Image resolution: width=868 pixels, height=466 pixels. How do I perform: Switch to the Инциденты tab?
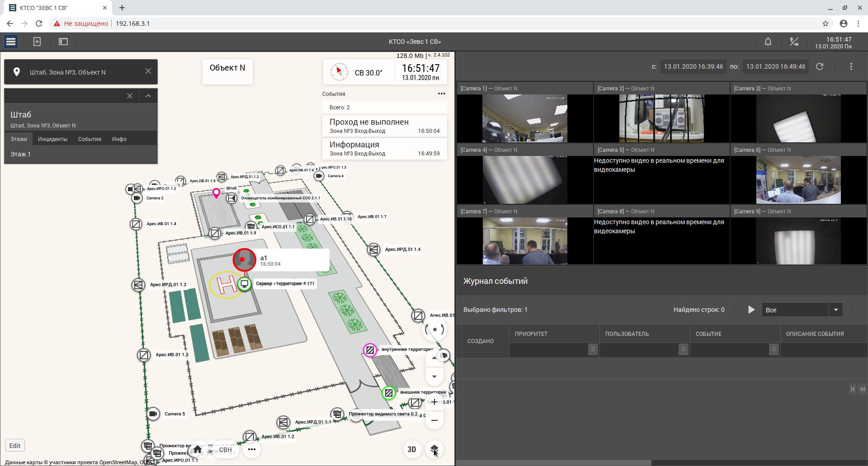[52, 139]
